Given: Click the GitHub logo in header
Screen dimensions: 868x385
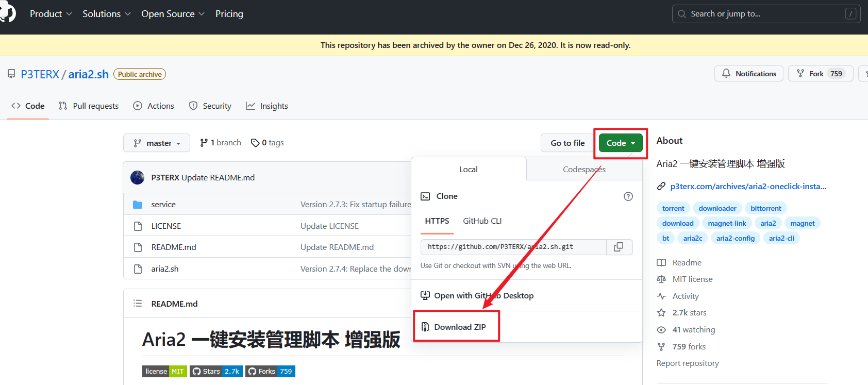Looking at the screenshot, I should point(7,13).
